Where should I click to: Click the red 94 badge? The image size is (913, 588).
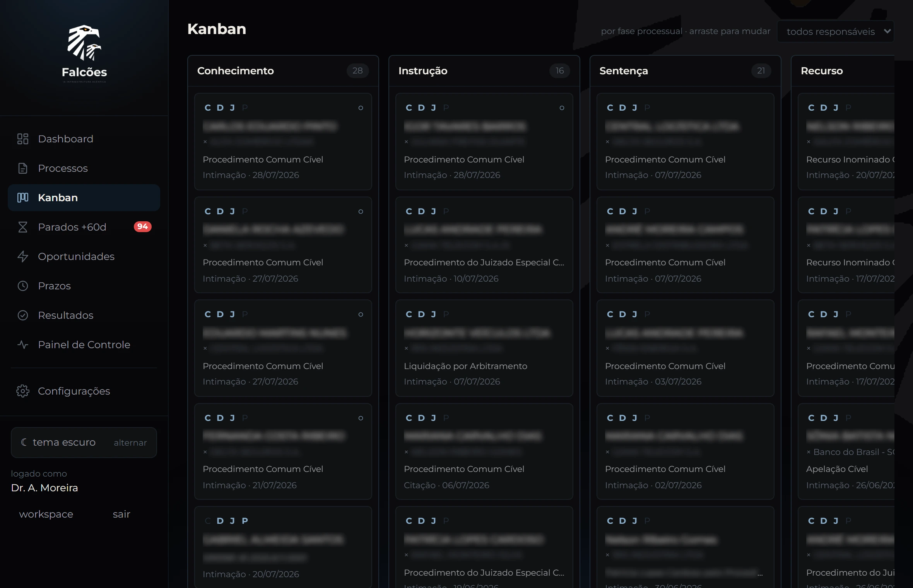[142, 227]
